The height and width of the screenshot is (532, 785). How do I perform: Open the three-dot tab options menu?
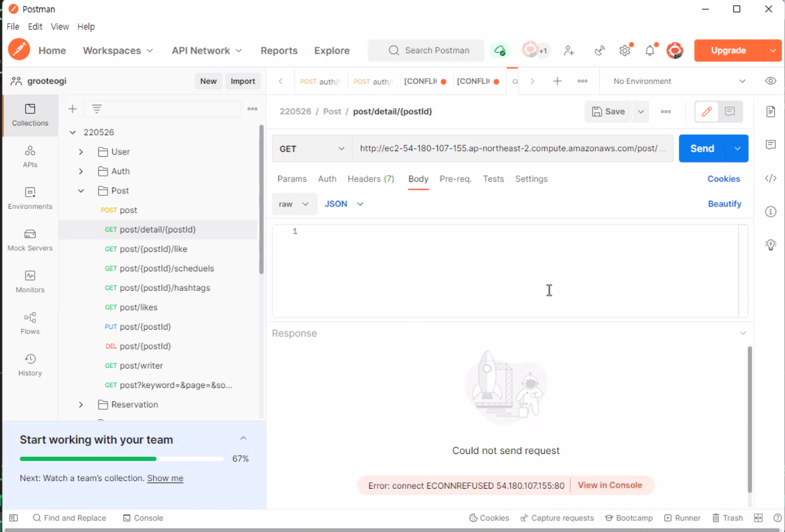coord(583,81)
